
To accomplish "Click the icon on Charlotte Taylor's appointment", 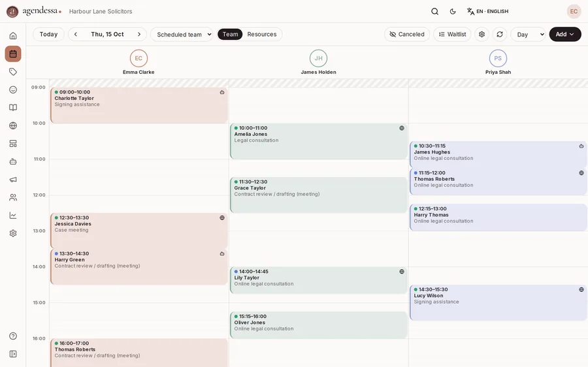I will coord(222,92).
